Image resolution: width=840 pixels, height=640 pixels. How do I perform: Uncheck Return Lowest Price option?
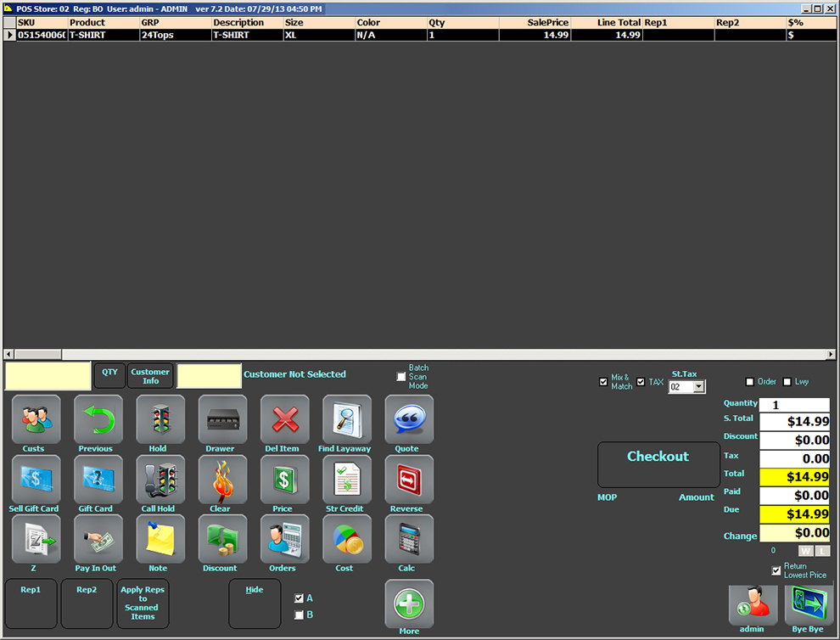pyautogui.click(x=776, y=570)
